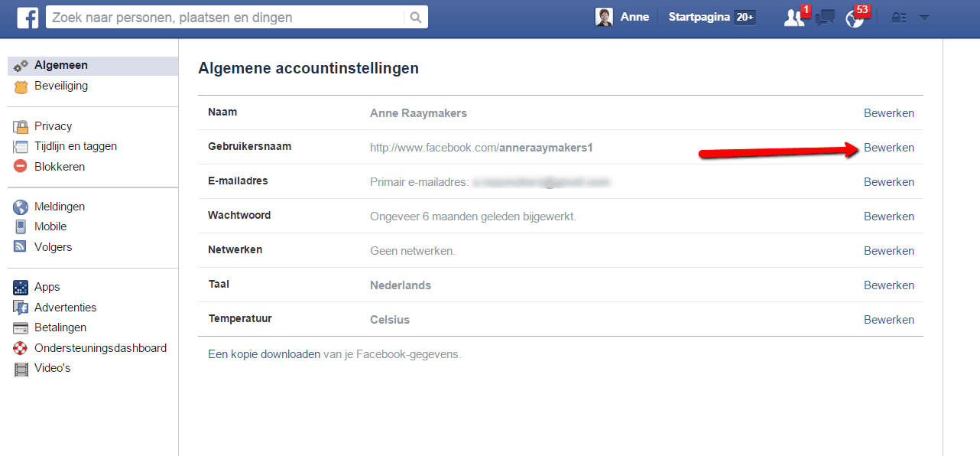Click the Apps icon
980x456 pixels.
21,288
